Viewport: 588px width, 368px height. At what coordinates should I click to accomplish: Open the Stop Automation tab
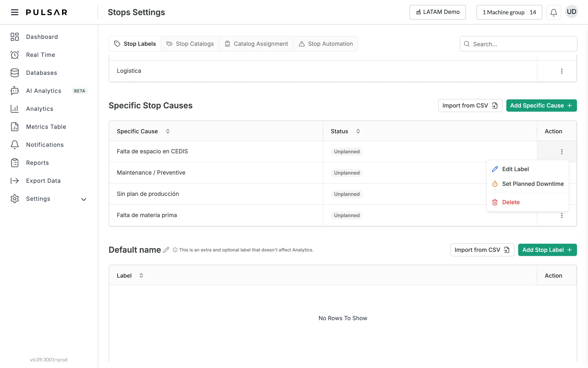point(326,44)
